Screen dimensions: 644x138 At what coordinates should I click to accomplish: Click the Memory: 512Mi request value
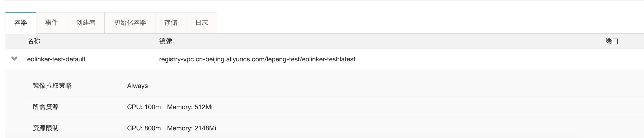tap(190, 107)
